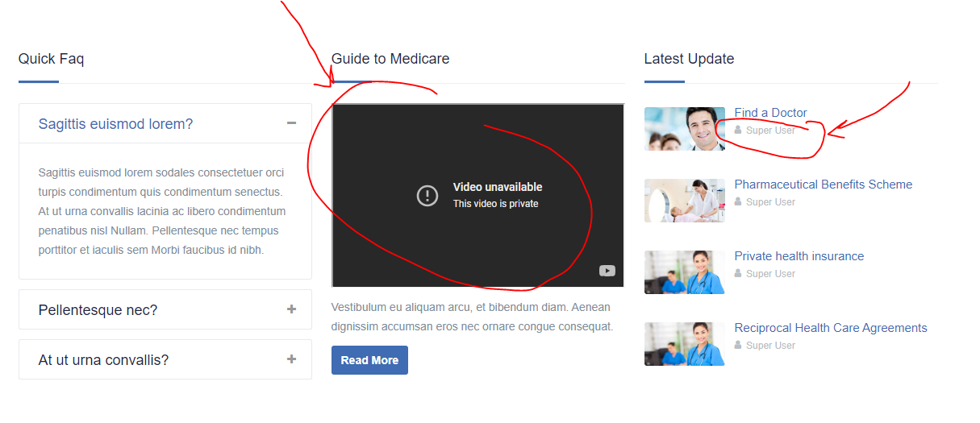Click the Quick Faq section heading
The width and height of the screenshot is (980, 423).
click(x=51, y=59)
